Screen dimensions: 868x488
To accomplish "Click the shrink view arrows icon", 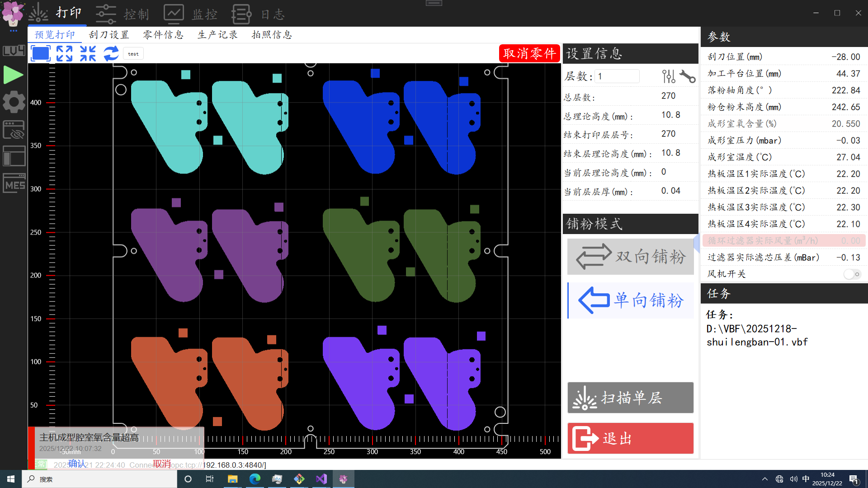I will point(88,53).
